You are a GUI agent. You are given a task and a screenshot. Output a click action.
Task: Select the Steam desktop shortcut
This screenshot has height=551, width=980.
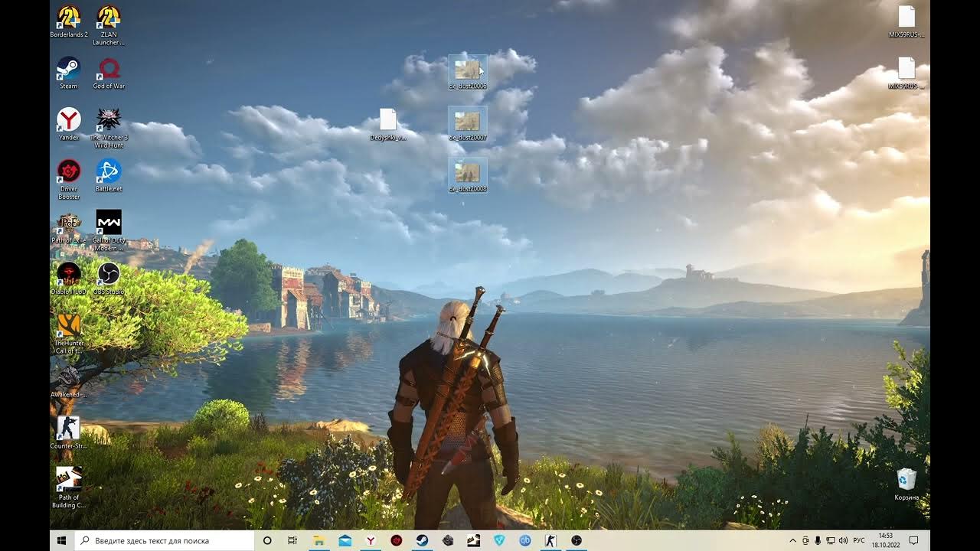point(69,73)
